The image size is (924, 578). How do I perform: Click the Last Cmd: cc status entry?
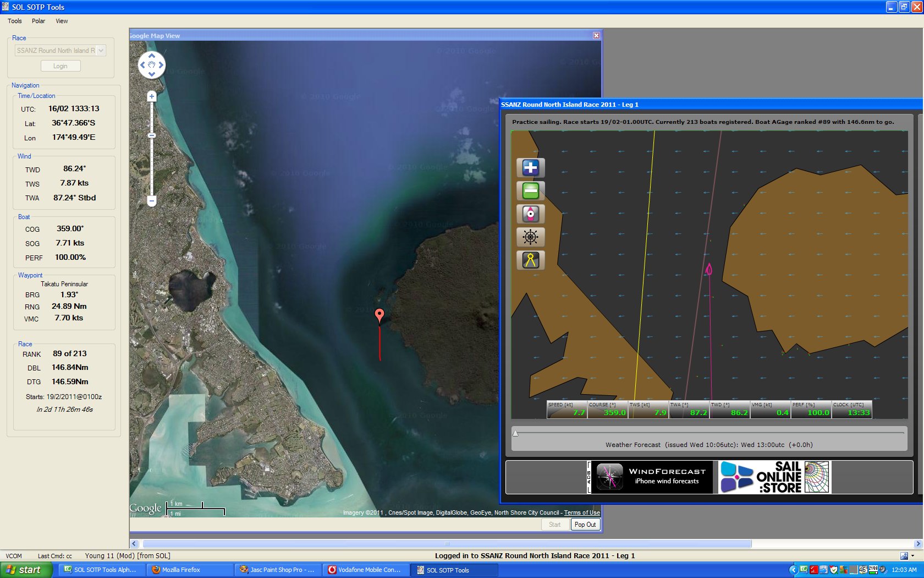pyautogui.click(x=55, y=556)
